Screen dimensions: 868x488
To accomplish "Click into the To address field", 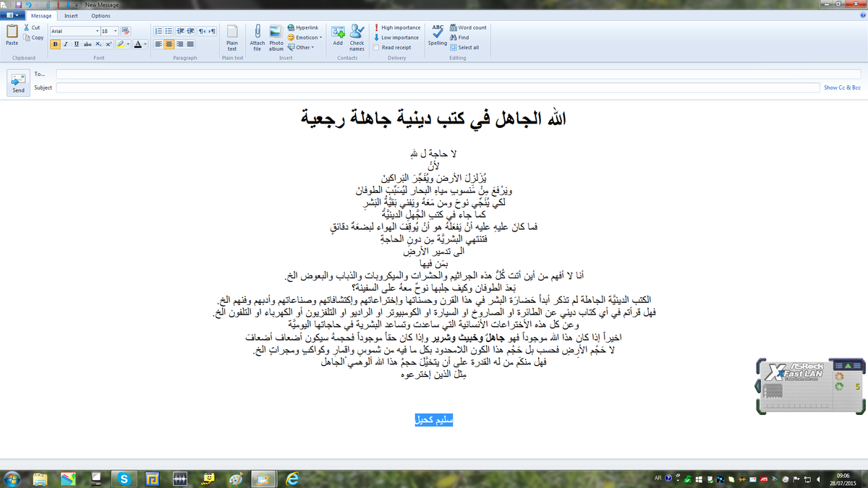I will pyautogui.click(x=459, y=74).
